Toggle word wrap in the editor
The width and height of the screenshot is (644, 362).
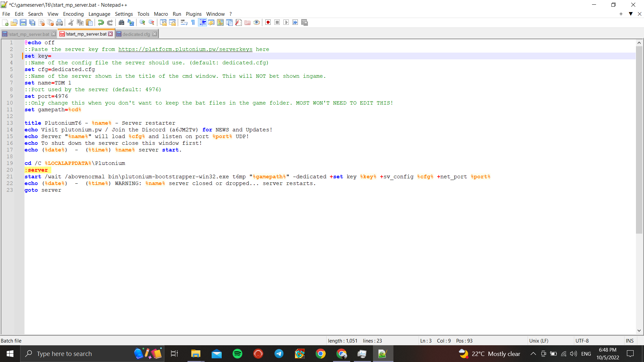tap(184, 22)
